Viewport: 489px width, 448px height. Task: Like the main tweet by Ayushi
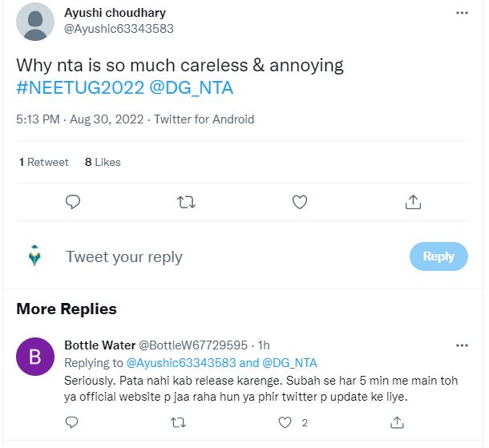(x=300, y=202)
